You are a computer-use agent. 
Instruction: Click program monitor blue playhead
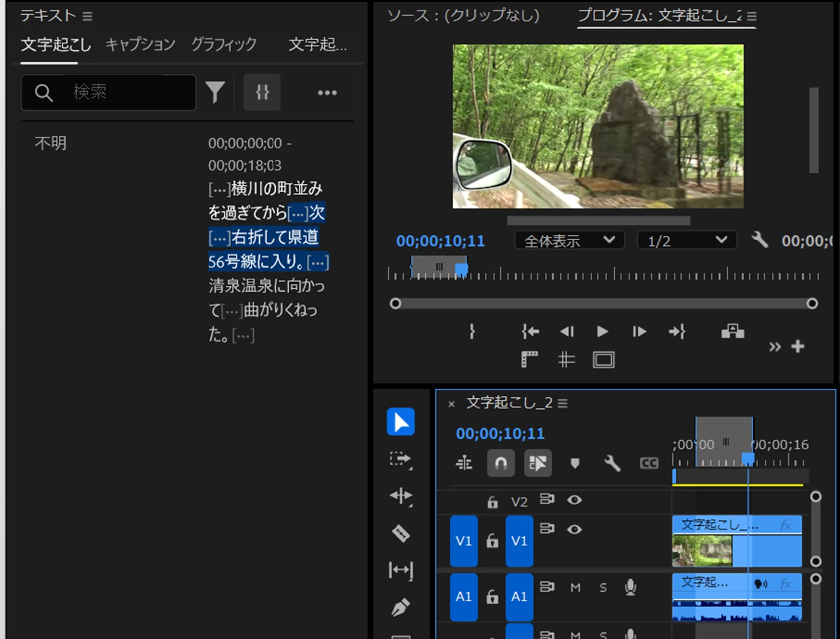461,269
